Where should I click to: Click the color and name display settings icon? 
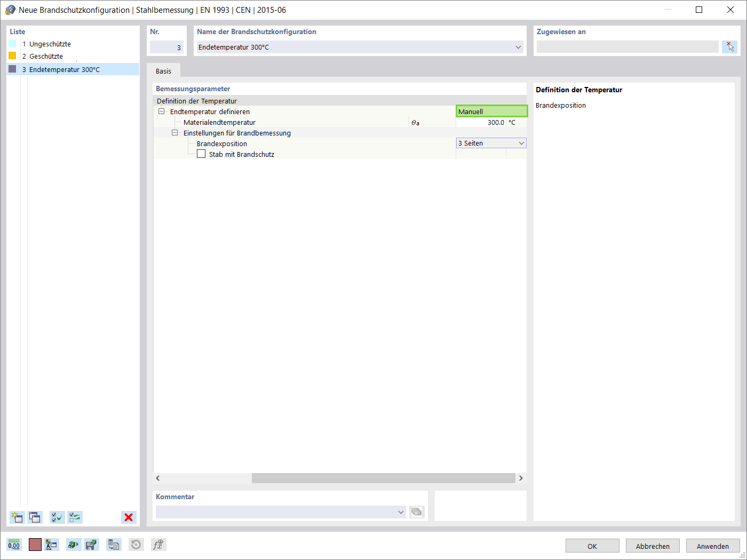(x=51, y=545)
